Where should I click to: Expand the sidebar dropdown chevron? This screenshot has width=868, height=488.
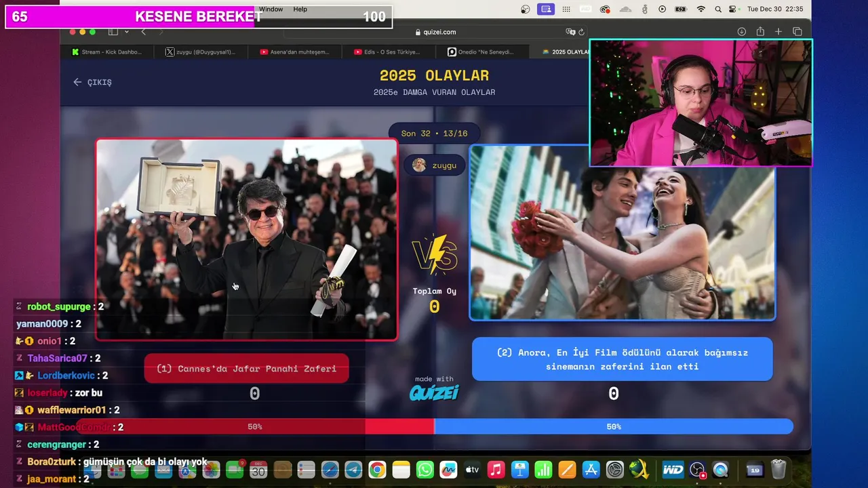coord(126,32)
